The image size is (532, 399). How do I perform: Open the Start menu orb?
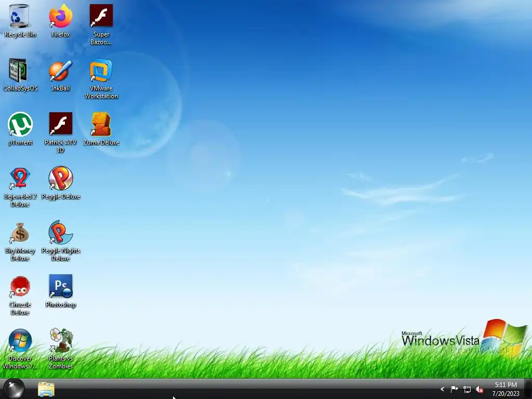point(14,389)
